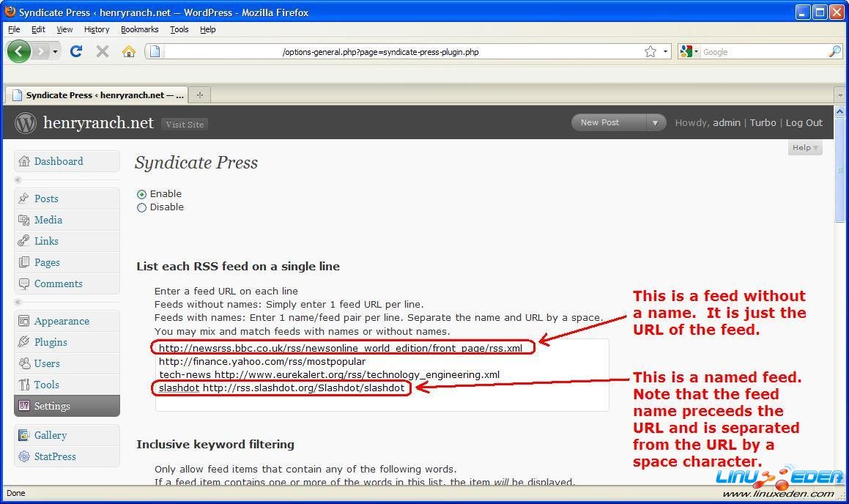Expand the New Post dropdown arrow
The width and height of the screenshot is (849, 504).
tap(655, 122)
